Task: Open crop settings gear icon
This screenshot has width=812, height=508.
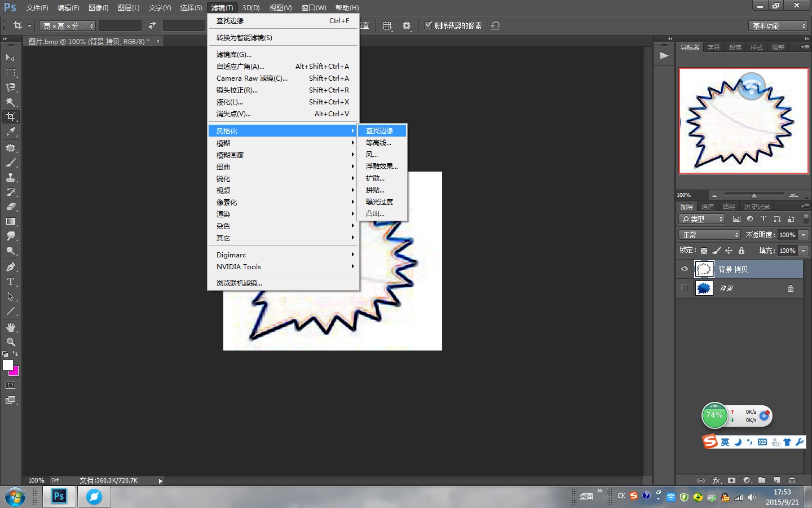Action: 407,25
